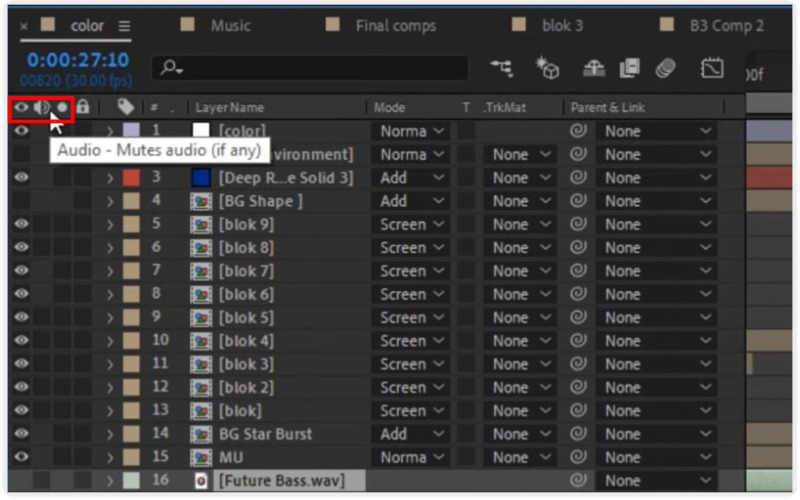Click the red label swatch of layer 3
The image size is (800, 500).
pyautogui.click(x=131, y=178)
